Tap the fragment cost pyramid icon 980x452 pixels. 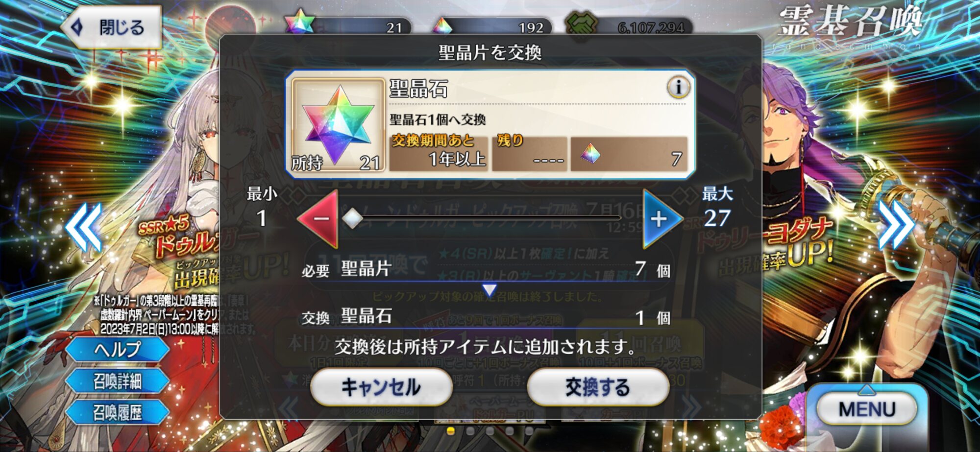(590, 153)
